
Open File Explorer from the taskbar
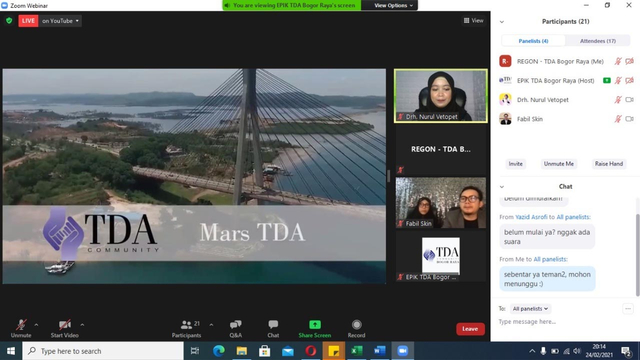pyautogui.click(x=242, y=351)
